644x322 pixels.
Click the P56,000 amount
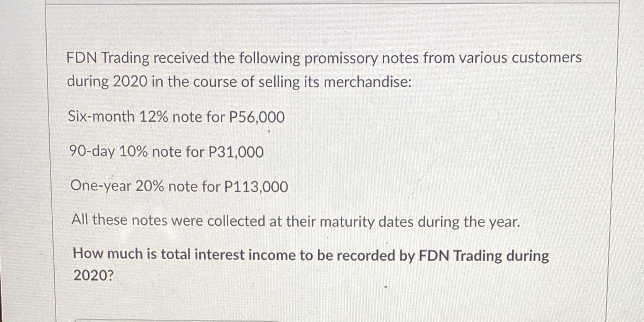[x=257, y=117]
